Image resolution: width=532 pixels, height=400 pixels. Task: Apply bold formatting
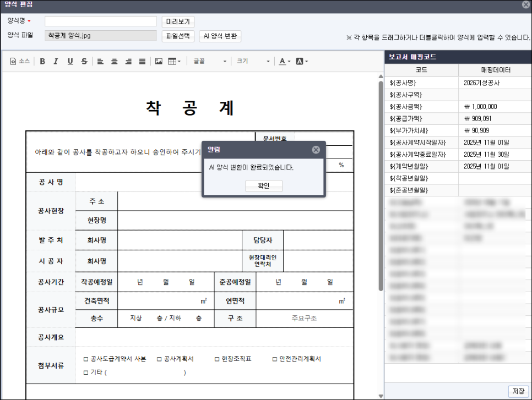tap(42, 62)
